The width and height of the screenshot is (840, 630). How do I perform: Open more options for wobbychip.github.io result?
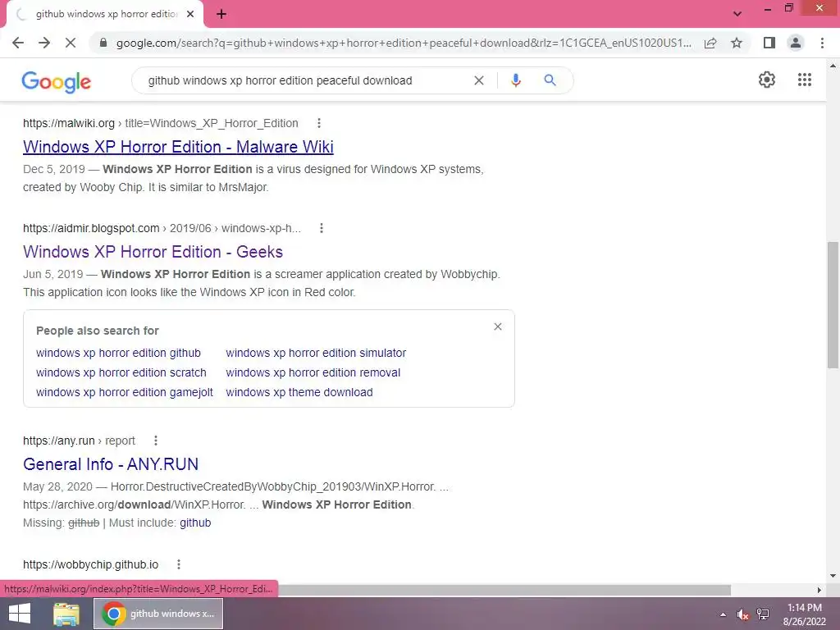click(178, 564)
